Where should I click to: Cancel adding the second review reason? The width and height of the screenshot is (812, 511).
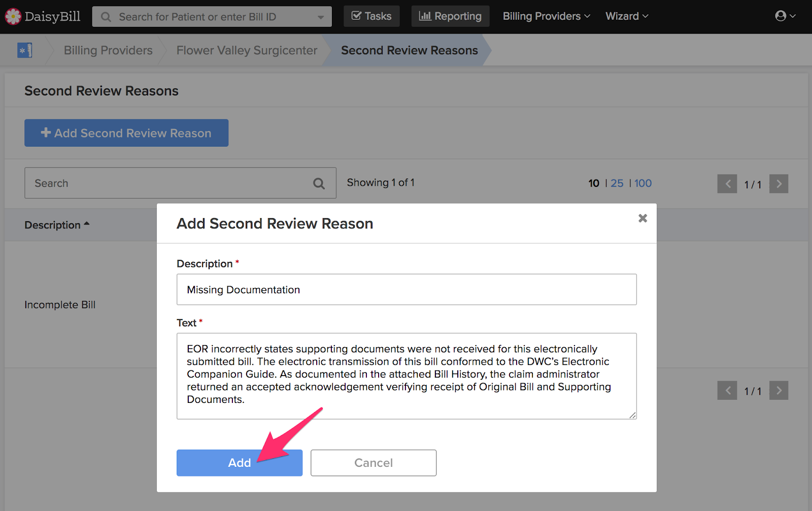pyautogui.click(x=374, y=463)
